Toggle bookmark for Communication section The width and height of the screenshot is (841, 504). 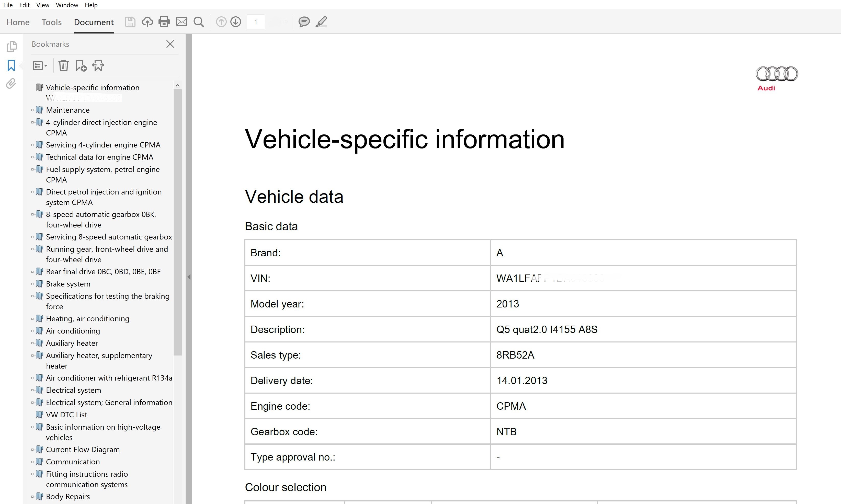[x=32, y=462]
